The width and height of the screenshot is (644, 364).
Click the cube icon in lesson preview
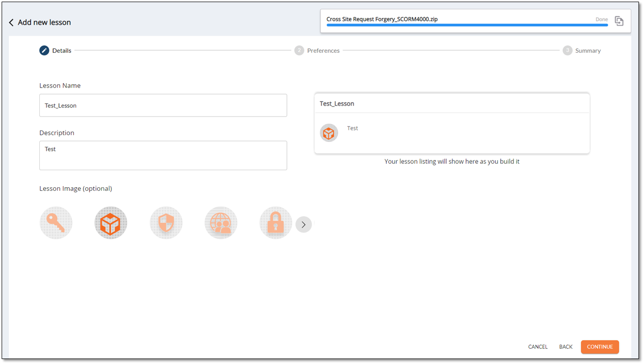tap(329, 133)
